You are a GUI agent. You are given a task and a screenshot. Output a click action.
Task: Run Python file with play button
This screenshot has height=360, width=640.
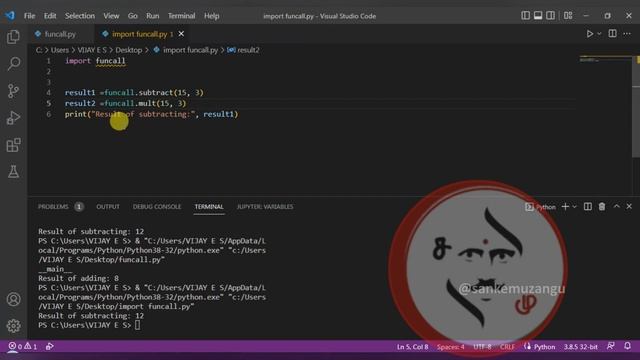coord(590,34)
